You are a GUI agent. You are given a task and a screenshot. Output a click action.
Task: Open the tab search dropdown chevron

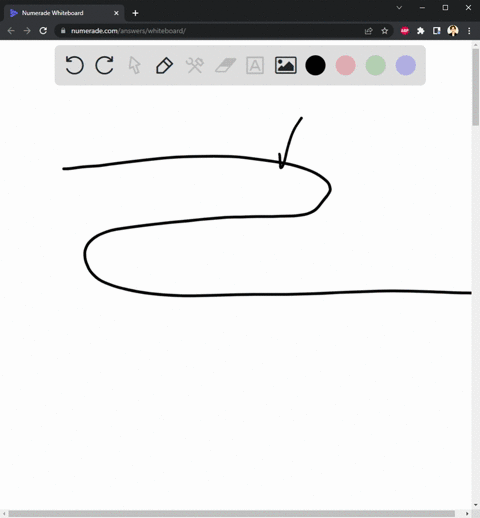(399, 7)
